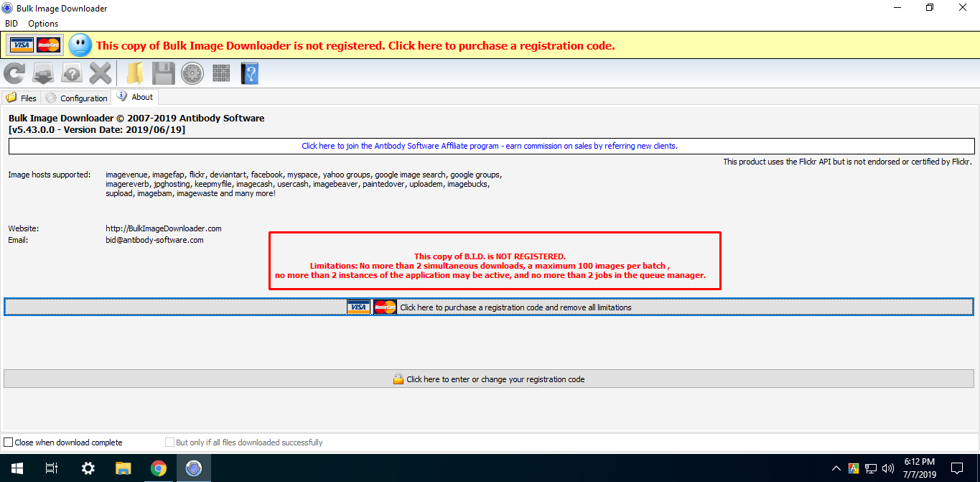Click the thumbnail grid toolbar icon

coord(221,73)
